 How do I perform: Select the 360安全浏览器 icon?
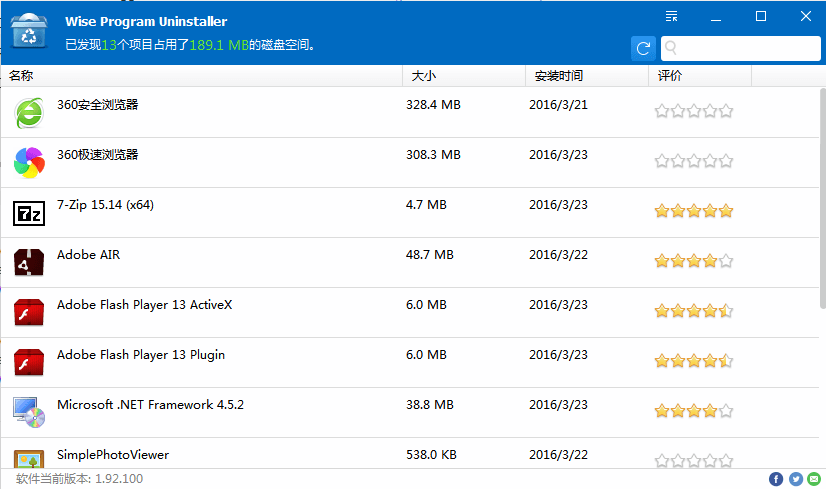pyautogui.click(x=29, y=113)
